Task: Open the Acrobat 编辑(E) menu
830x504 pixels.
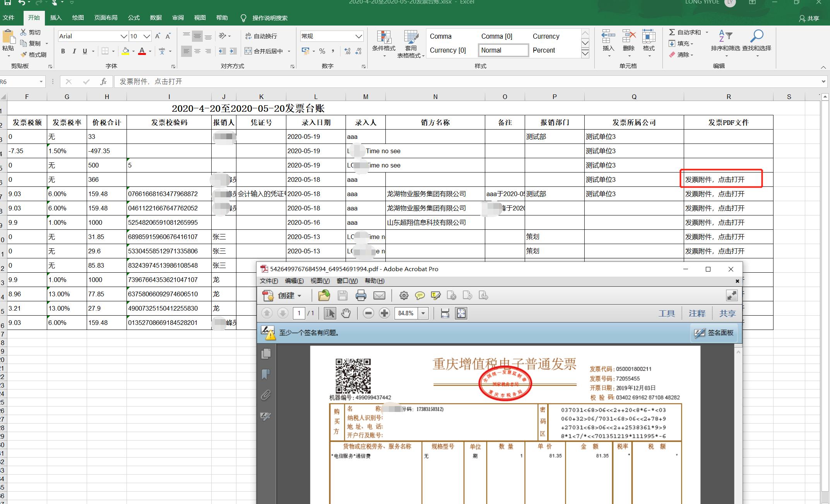Action: pyautogui.click(x=294, y=281)
